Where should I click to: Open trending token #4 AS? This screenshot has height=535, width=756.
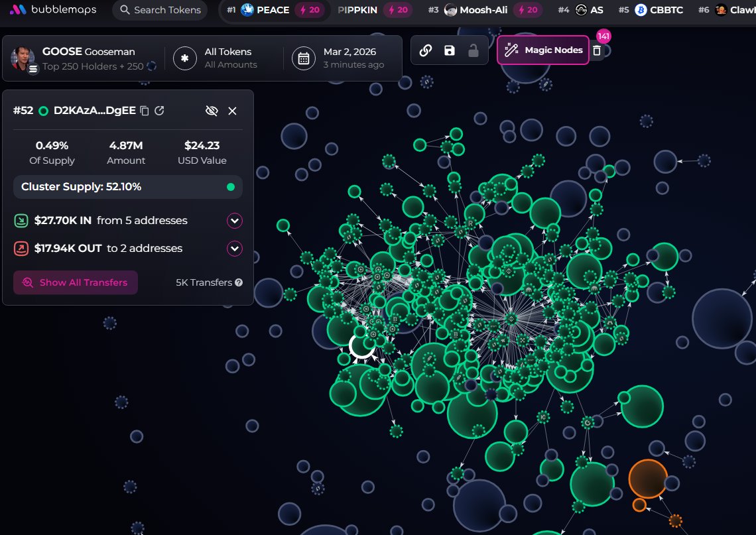click(x=580, y=10)
